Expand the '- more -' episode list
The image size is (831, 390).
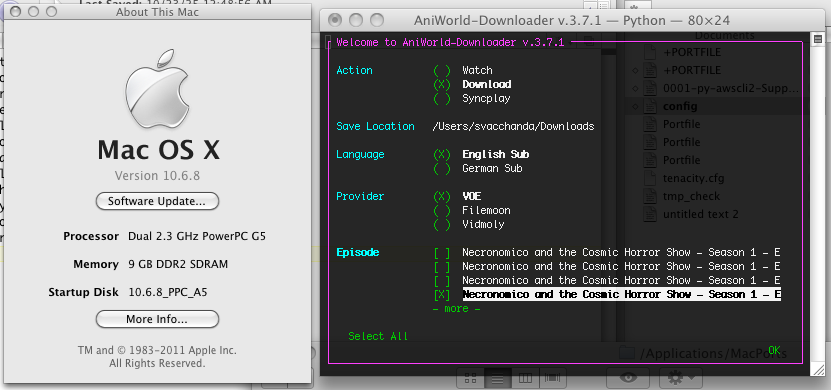457,308
